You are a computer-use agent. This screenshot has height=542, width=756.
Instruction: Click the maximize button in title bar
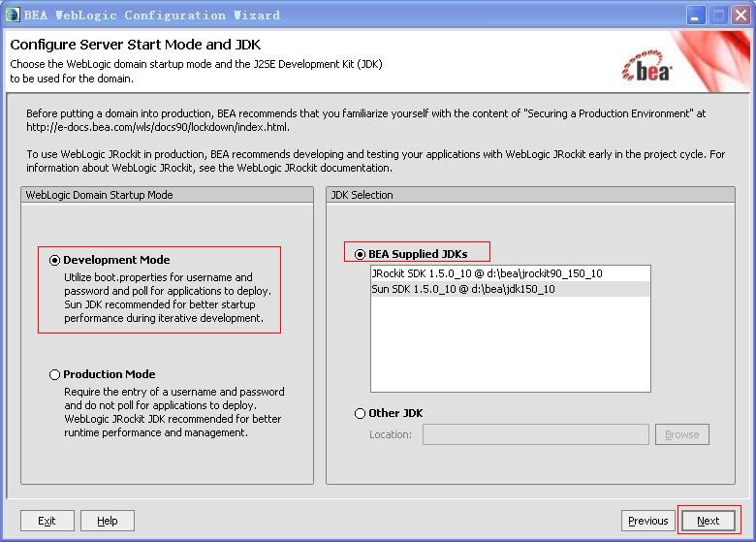click(x=718, y=16)
